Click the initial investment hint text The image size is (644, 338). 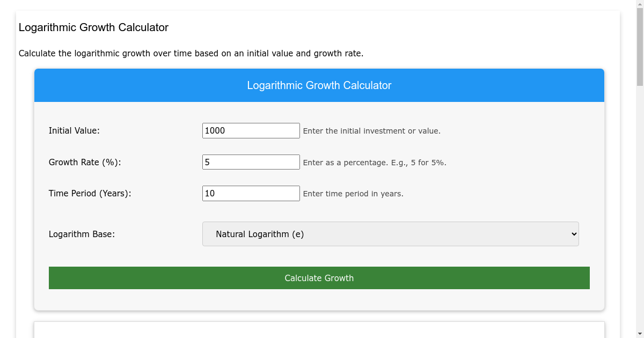(x=371, y=131)
